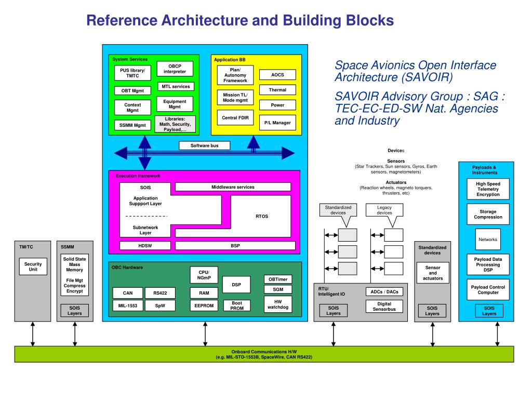Select the MIL-1553 box
Image resolution: width=532 pixels, height=399 pixels.
128,305
